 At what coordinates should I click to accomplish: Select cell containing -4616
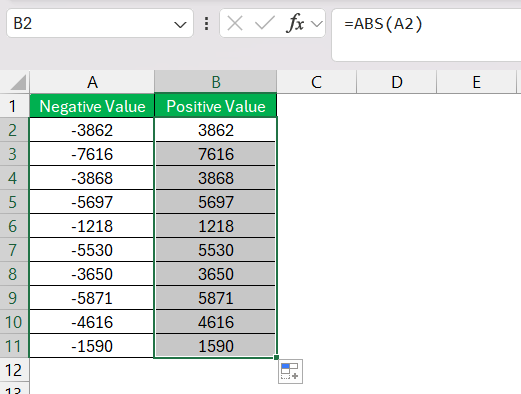[x=92, y=322]
